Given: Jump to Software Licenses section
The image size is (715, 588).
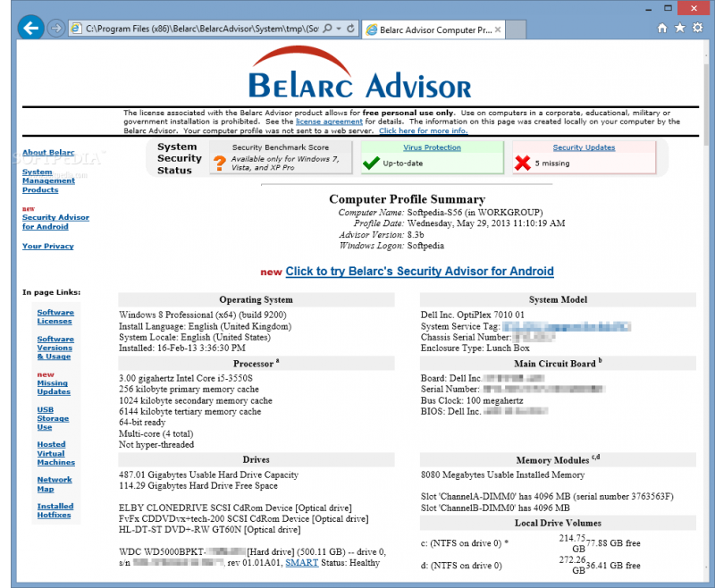Looking at the screenshot, I should click(x=55, y=317).
